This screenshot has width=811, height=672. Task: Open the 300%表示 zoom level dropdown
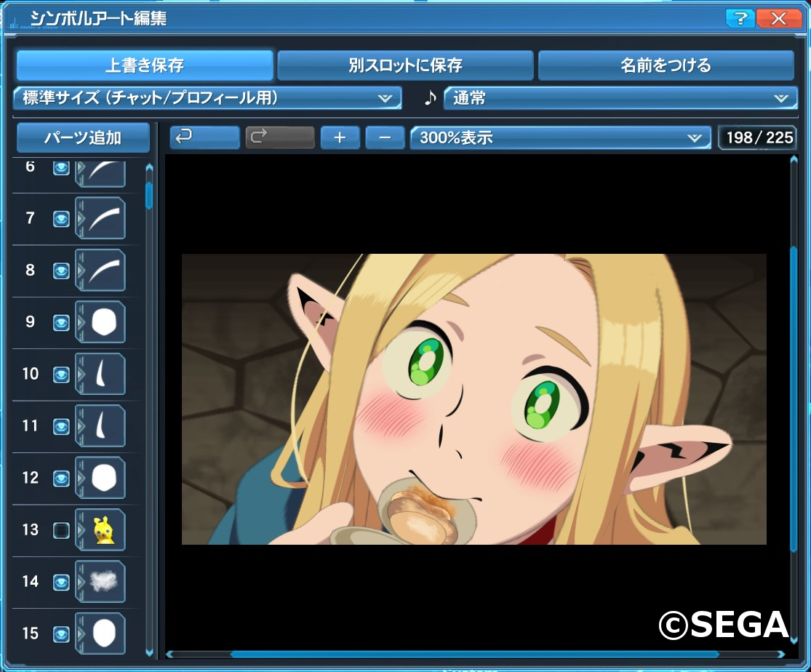pyautogui.click(x=561, y=137)
